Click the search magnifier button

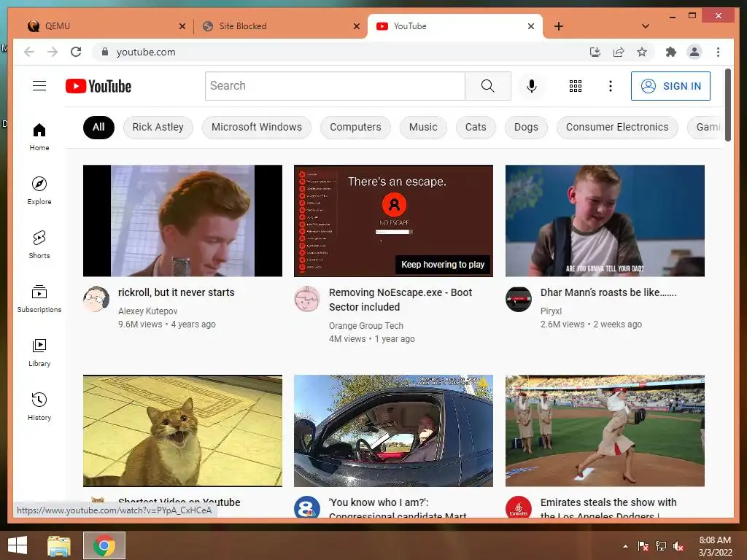tap(487, 86)
